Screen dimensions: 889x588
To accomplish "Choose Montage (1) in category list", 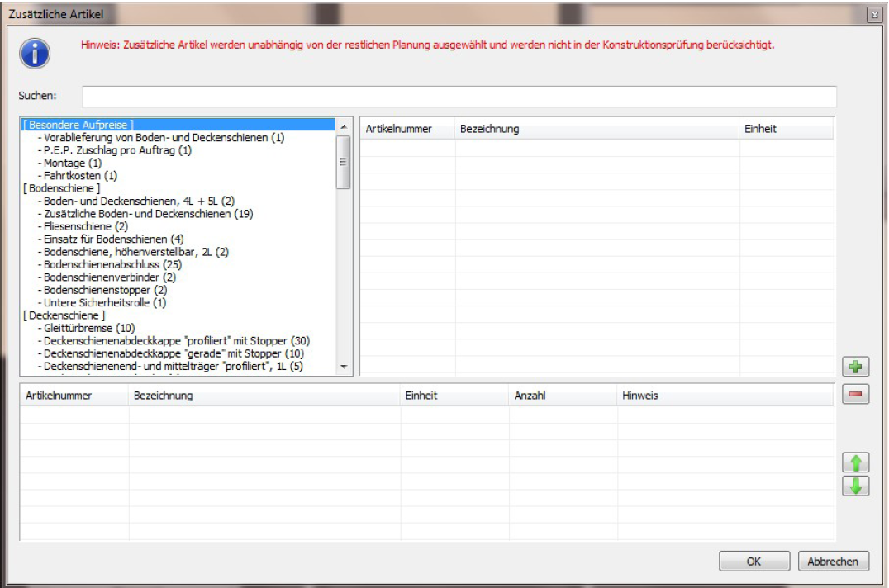I will pyautogui.click(x=73, y=164).
